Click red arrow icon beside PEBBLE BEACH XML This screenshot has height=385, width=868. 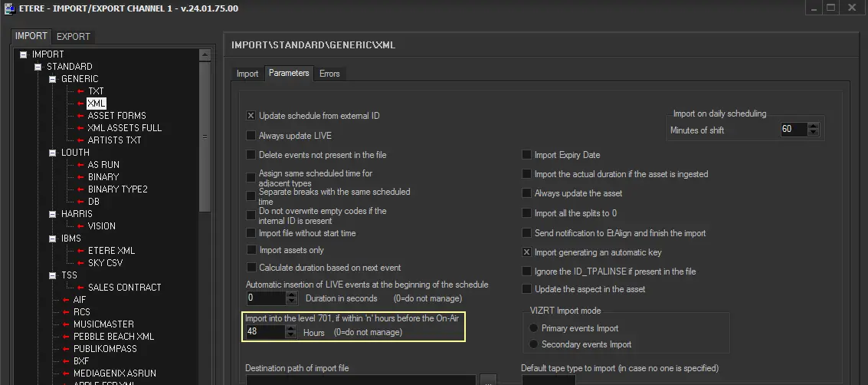tap(66, 337)
